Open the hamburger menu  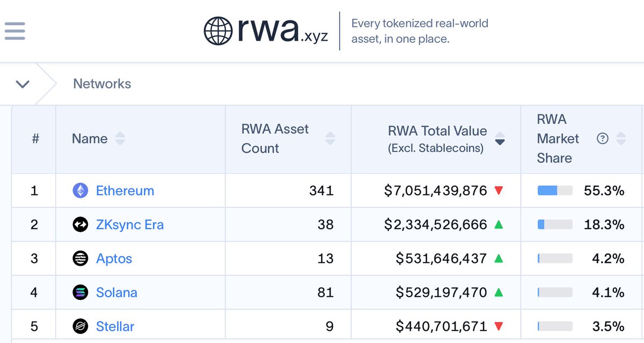15,31
